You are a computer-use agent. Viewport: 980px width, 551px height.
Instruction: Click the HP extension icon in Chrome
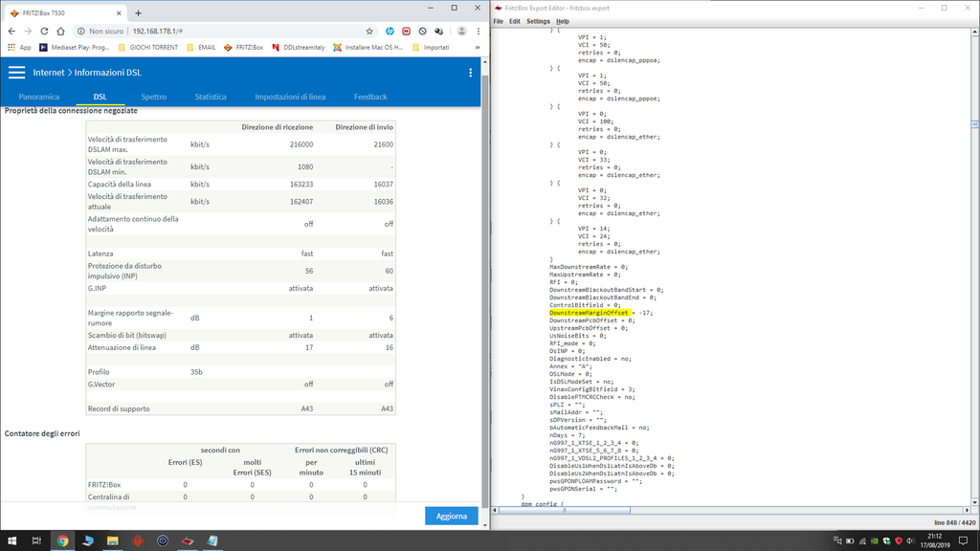coord(390,31)
